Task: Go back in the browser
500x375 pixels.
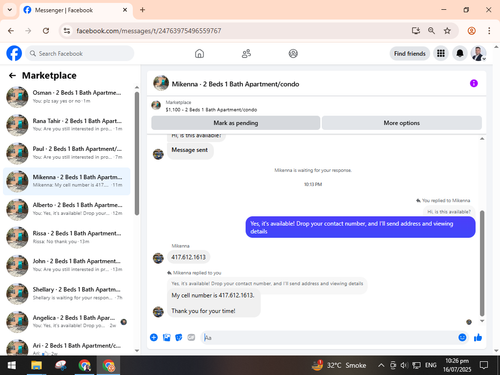Action: tap(11, 31)
